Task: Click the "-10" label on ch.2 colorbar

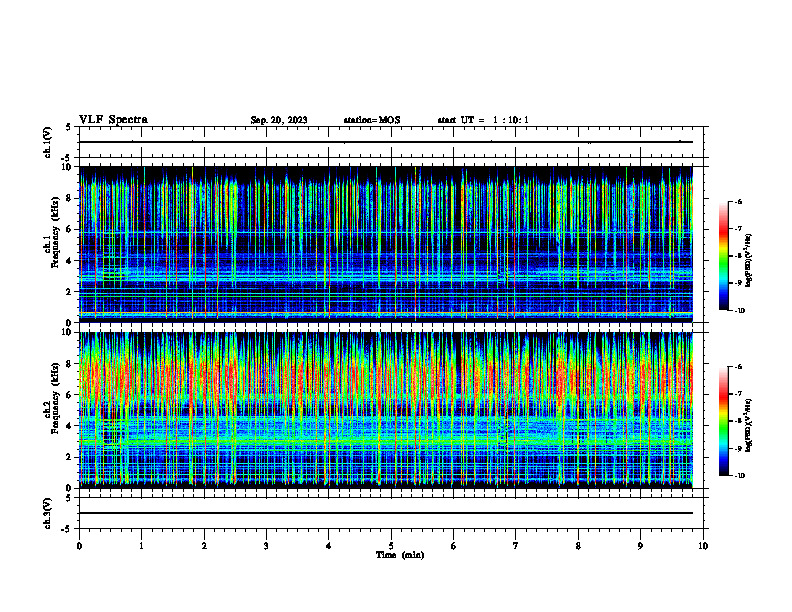Action: 739,476
